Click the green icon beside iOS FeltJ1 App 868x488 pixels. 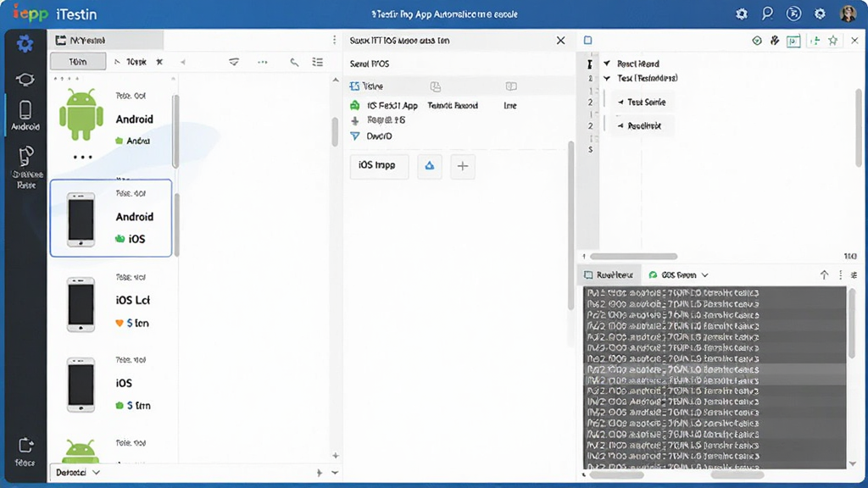(355, 105)
